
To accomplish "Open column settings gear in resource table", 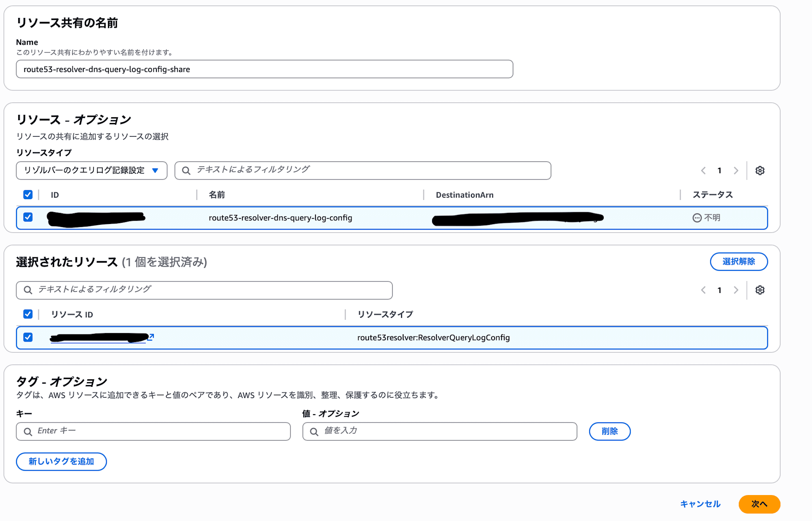I will pyautogui.click(x=759, y=170).
